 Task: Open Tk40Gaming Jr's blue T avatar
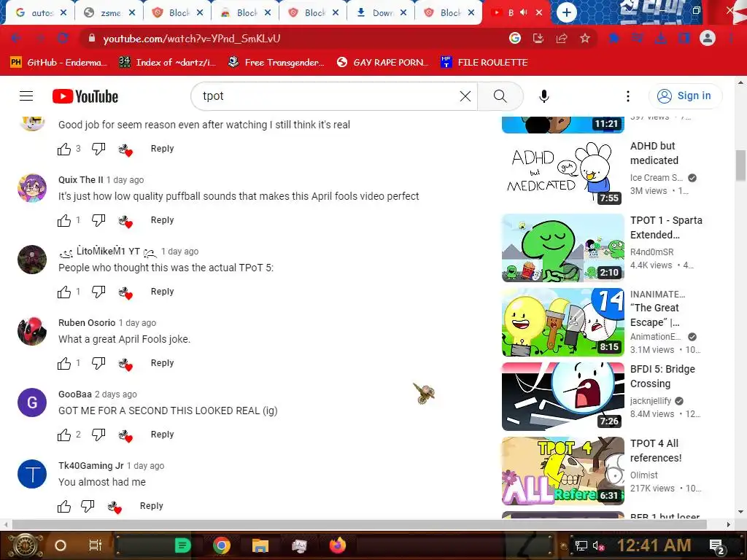coord(32,474)
